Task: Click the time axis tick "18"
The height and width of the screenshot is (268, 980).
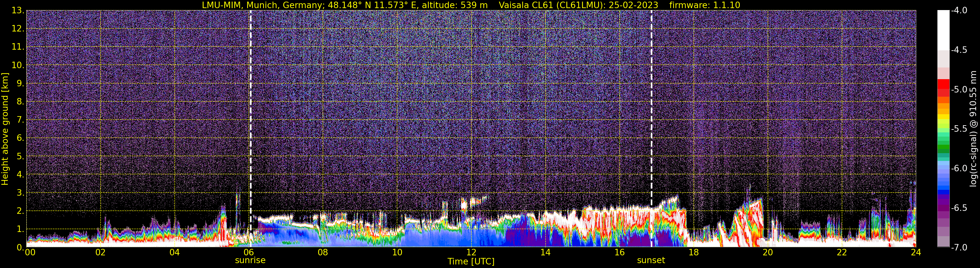Action: (694, 252)
